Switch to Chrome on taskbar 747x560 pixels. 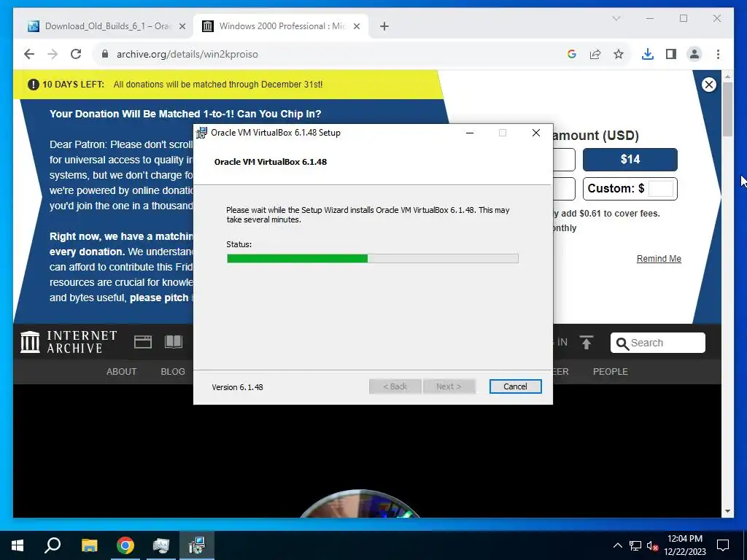click(125, 545)
